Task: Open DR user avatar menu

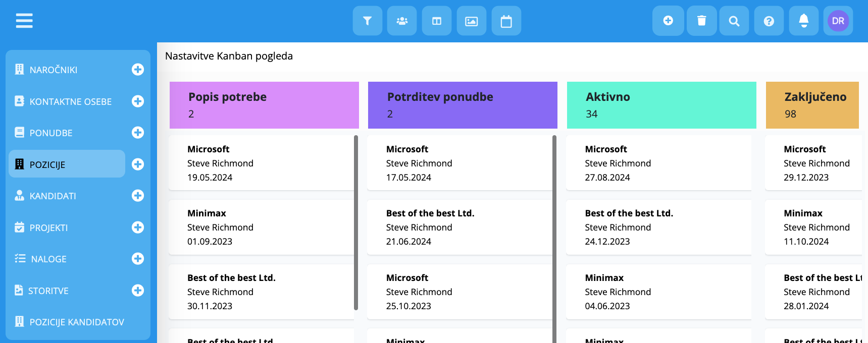Action: (x=838, y=21)
